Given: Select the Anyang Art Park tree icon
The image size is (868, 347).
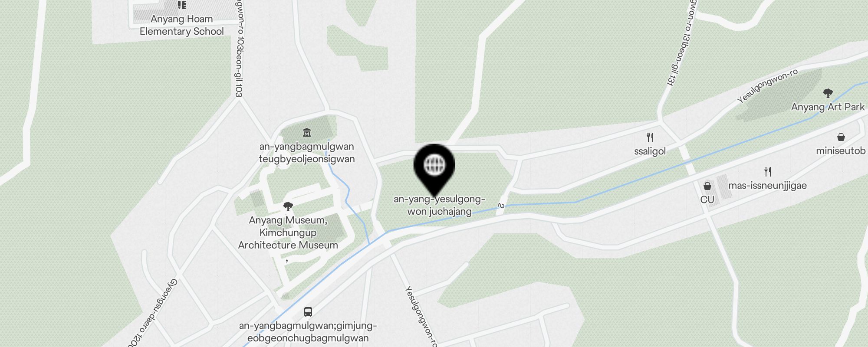Looking at the screenshot, I should [828, 93].
